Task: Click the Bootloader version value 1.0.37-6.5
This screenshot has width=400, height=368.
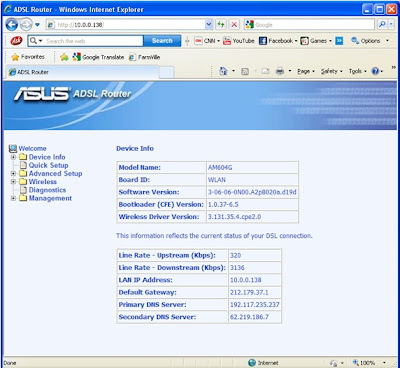Action: pos(223,205)
